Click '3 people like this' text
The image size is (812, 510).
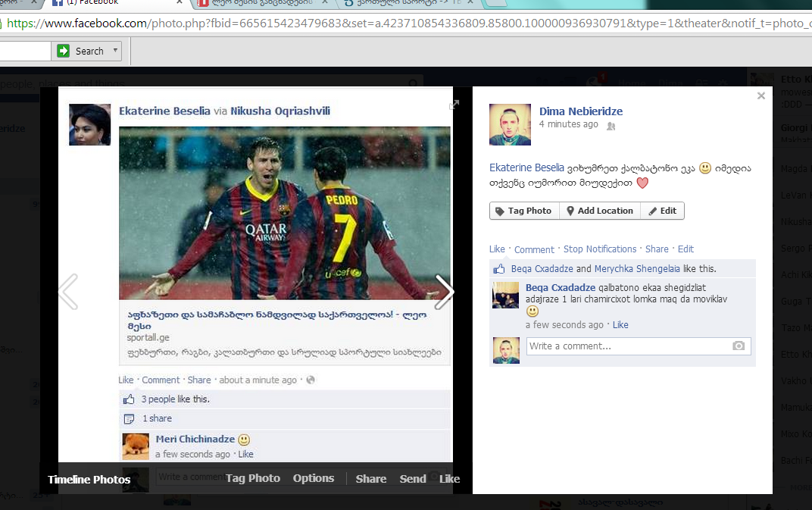tap(176, 399)
